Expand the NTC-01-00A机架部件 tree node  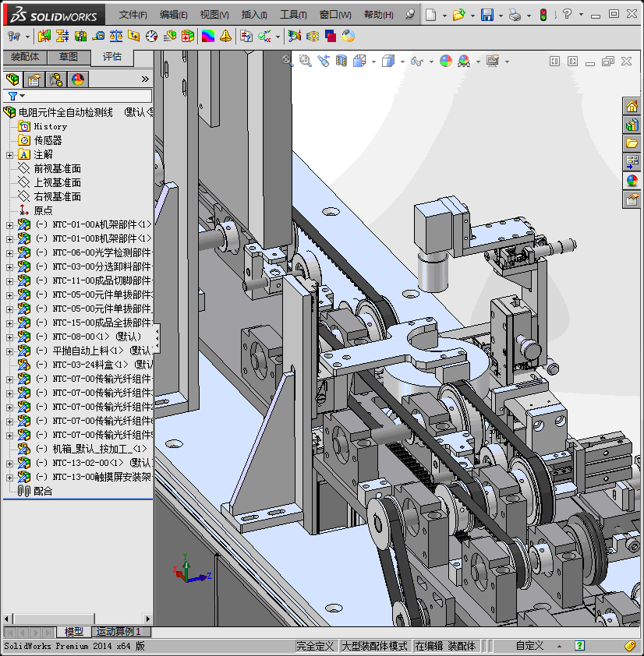9,224
